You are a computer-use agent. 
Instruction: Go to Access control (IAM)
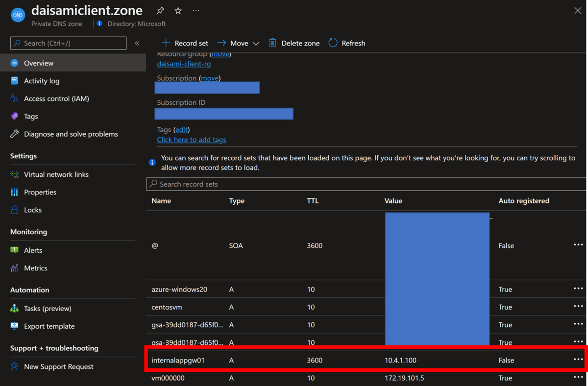56,98
